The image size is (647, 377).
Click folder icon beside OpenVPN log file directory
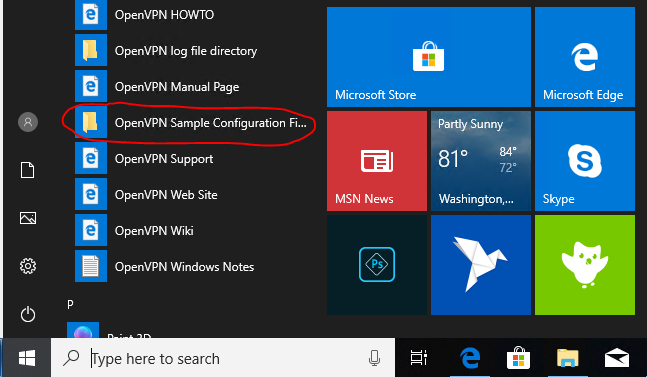[91, 50]
